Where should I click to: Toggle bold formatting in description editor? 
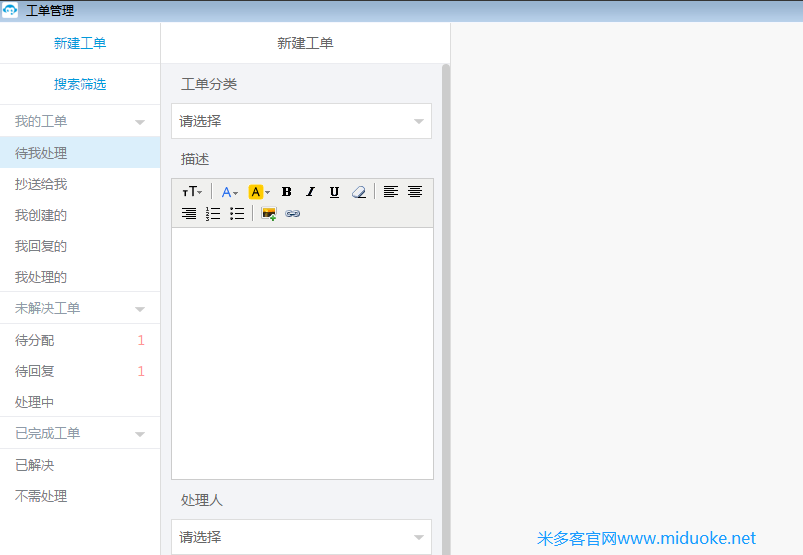(x=287, y=192)
